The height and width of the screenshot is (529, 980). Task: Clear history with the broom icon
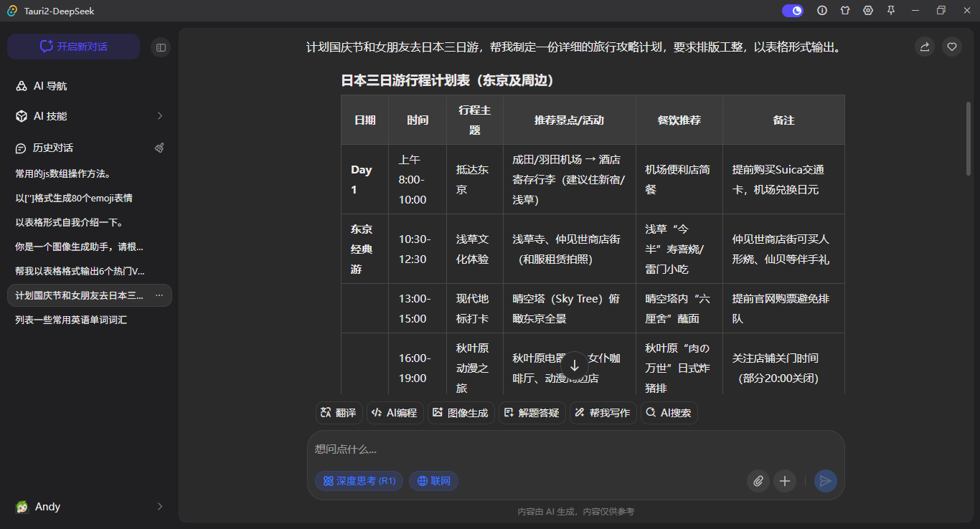click(159, 147)
